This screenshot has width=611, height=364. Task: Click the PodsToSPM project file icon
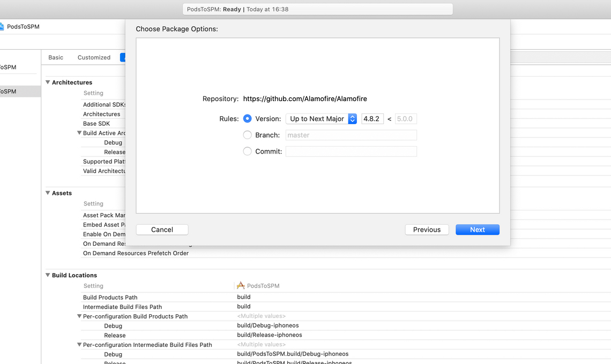click(x=2, y=26)
